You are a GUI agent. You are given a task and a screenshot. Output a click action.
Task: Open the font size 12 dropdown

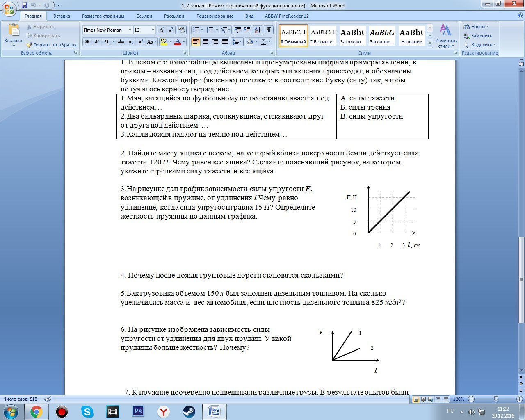(x=153, y=30)
